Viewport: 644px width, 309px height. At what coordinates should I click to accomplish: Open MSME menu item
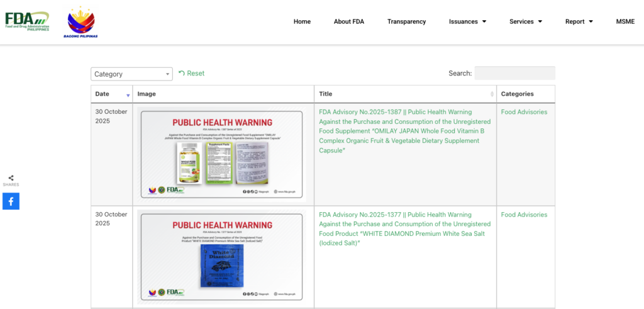[x=625, y=21]
